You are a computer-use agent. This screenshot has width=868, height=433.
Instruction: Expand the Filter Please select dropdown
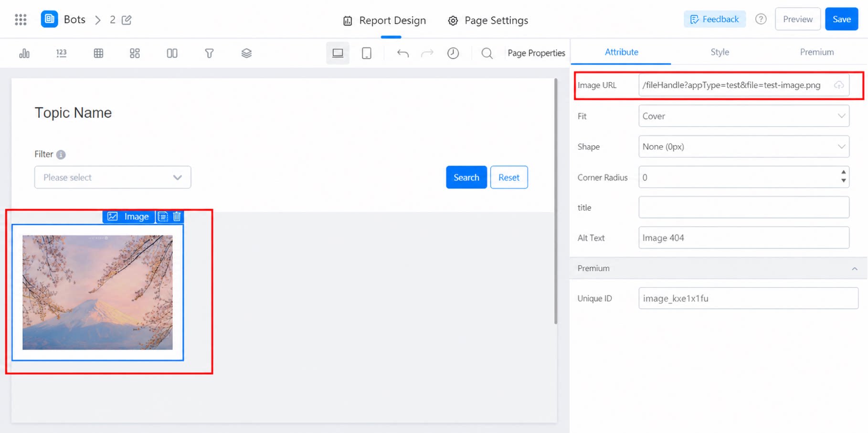coord(113,177)
